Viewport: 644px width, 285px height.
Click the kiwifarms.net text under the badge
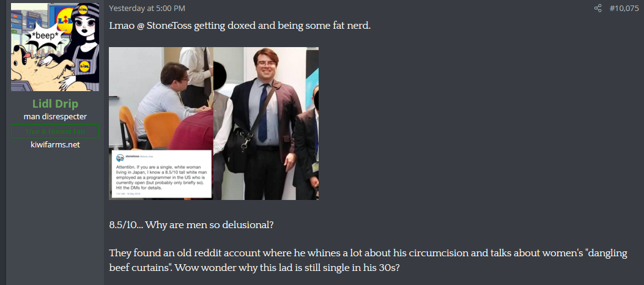pos(55,144)
